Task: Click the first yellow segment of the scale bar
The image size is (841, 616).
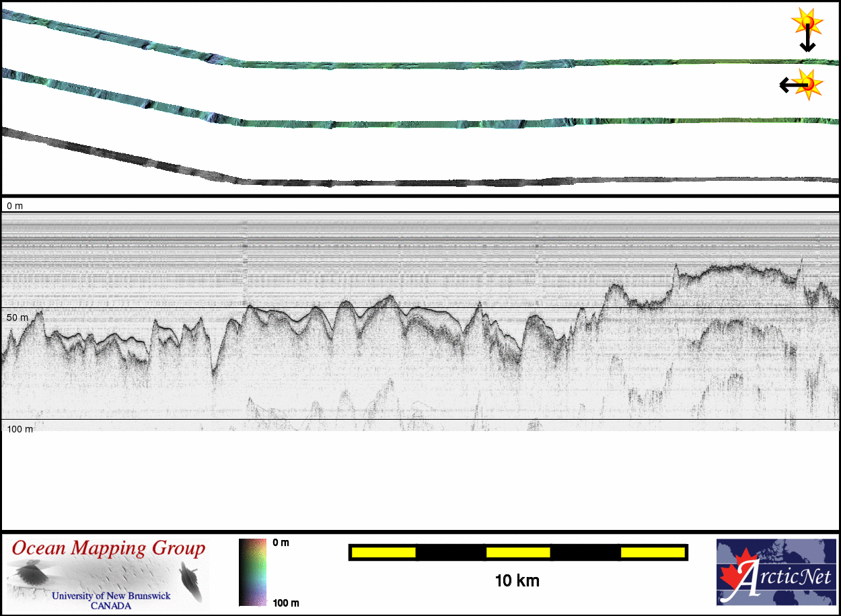Action: tap(383, 553)
